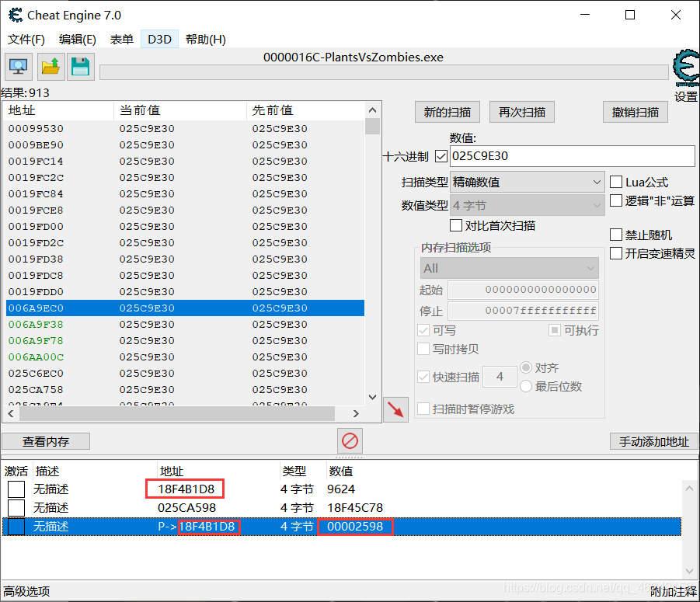Click the 地址 column header in results

(x=58, y=110)
